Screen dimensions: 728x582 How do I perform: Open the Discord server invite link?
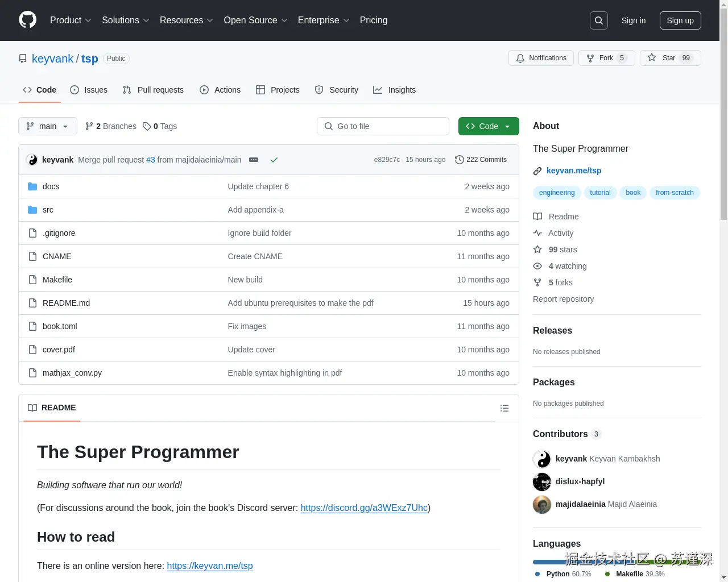point(364,508)
